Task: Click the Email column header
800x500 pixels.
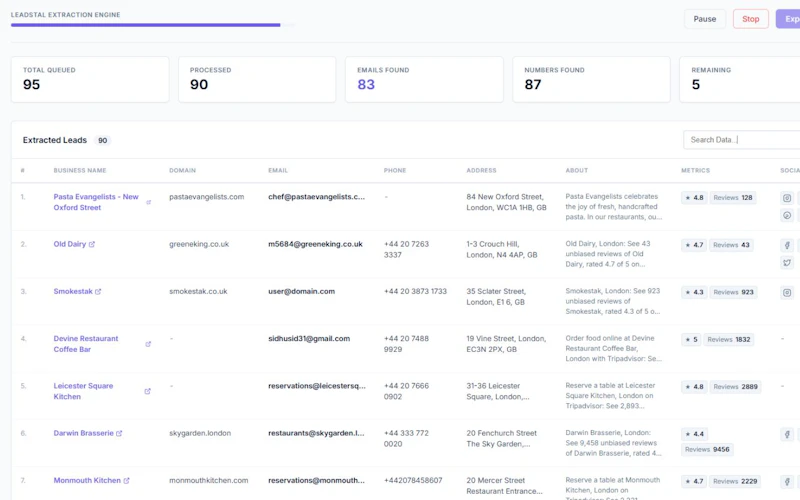Action: [x=278, y=170]
